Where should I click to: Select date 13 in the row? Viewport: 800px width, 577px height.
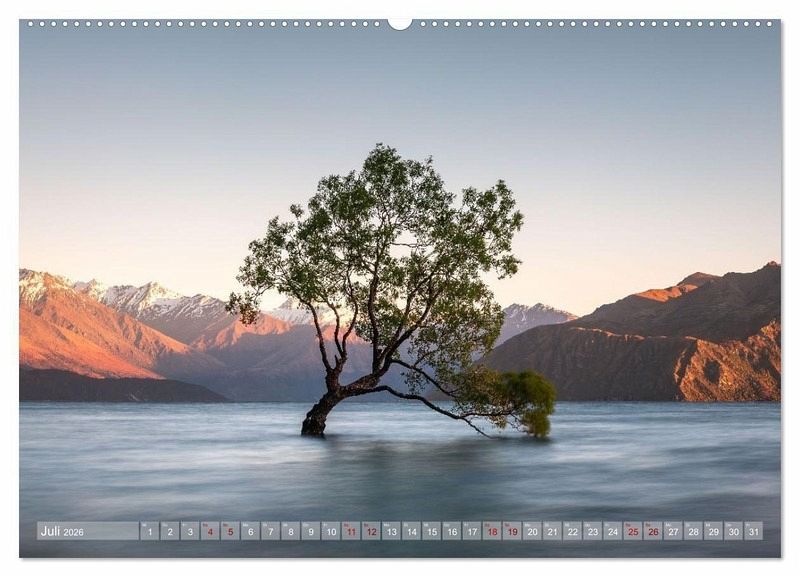point(391,531)
